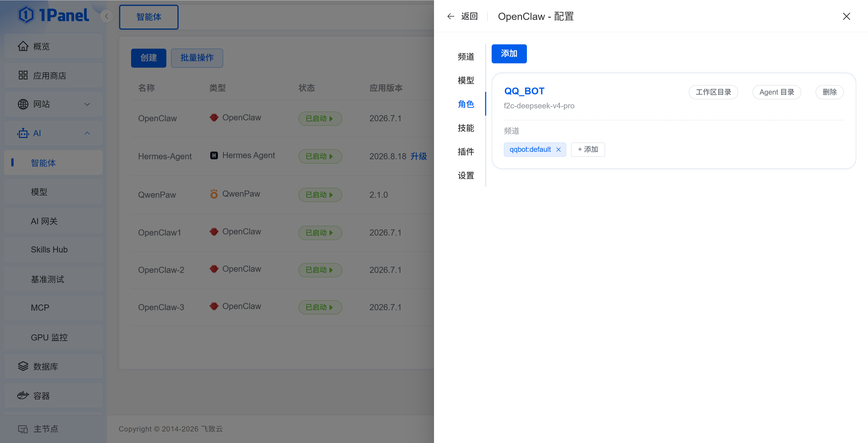Screen dimensions: 868x443
Task: Switch to the 模型 config tab
Action: click(x=466, y=80)
